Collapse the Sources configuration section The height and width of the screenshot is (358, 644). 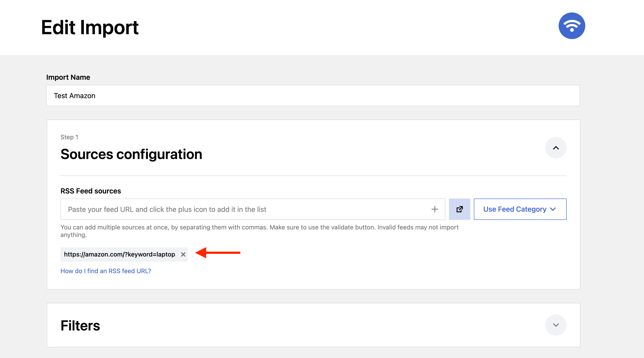(555, 148)
